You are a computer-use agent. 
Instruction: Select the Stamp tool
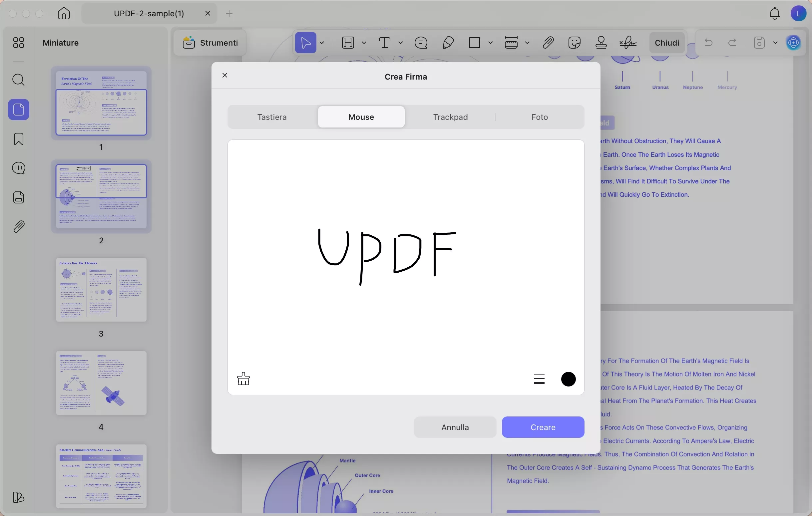(x=601, y=43)
